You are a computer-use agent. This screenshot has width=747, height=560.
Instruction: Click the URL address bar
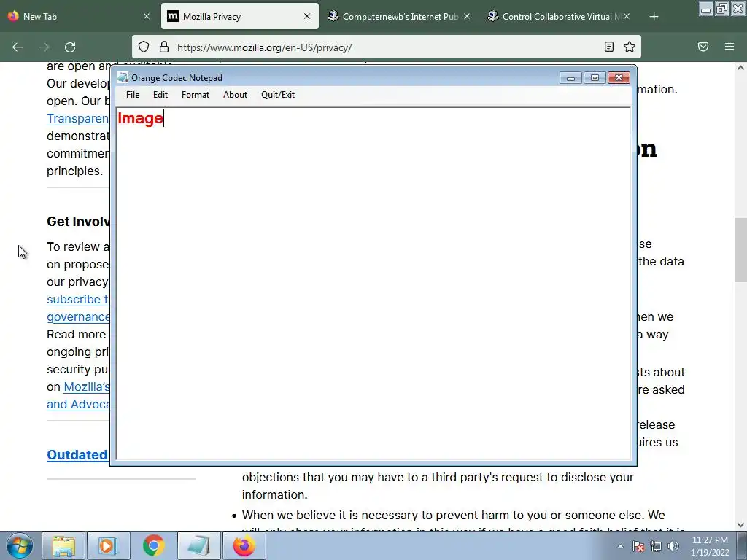pyautogui.click(x=386, y=47)
